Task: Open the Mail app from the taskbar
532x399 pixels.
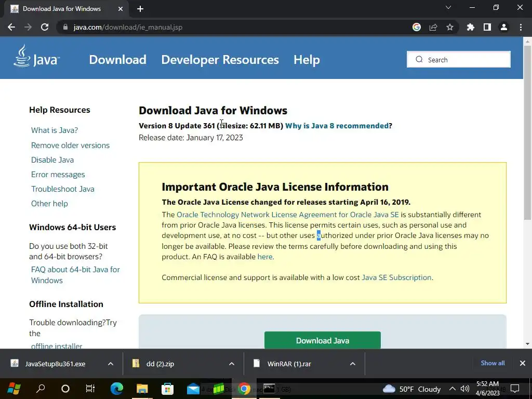Action: point(193,389)
